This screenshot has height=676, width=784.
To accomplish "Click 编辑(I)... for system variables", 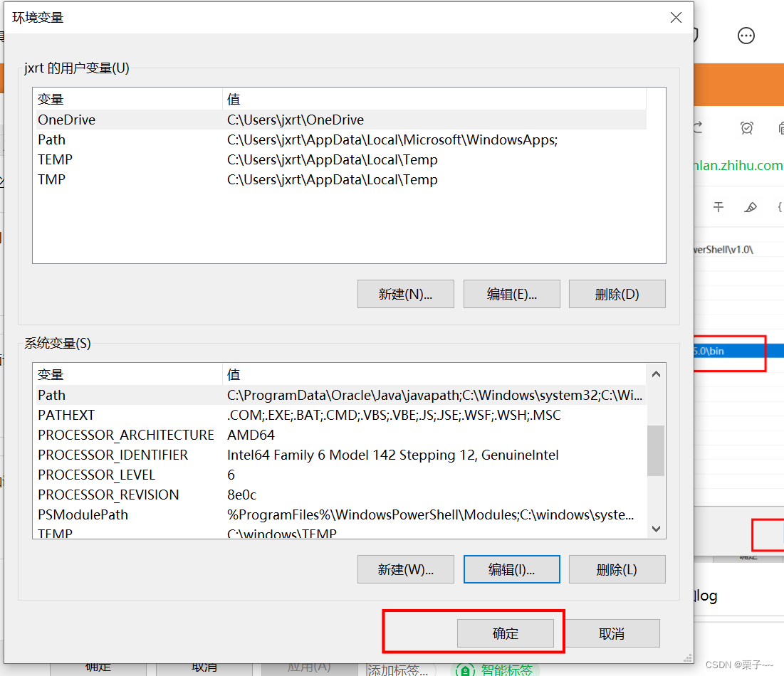I will point(511,569).
